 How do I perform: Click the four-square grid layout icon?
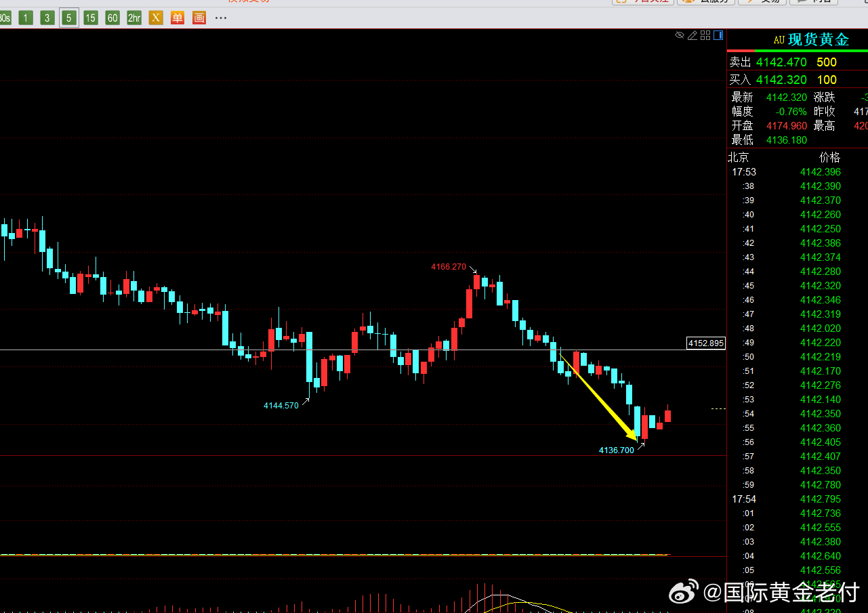tap(705, 35)
